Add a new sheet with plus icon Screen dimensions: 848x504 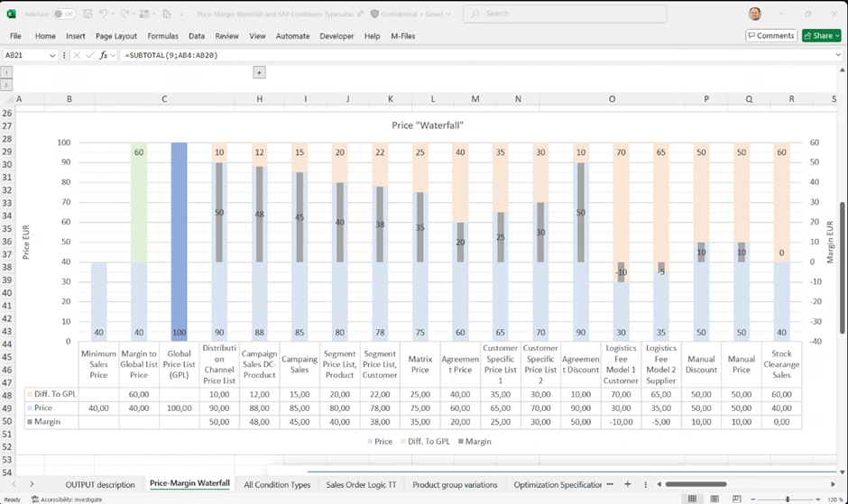click(x=627, y=484)
